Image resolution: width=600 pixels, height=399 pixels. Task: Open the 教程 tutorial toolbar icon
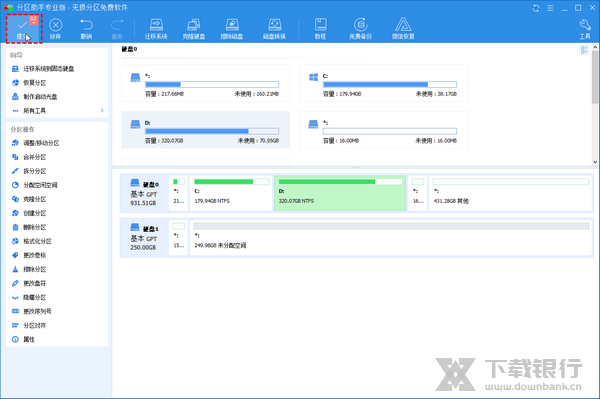320,29
